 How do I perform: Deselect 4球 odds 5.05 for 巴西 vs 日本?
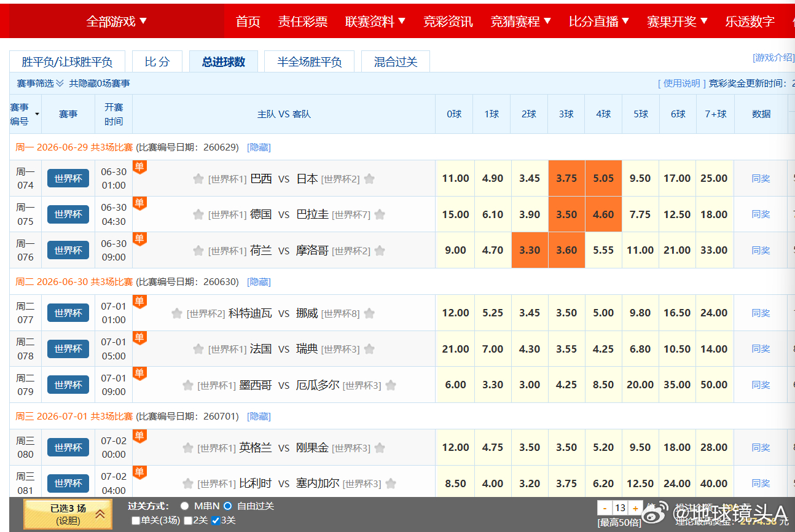coord(603,178)
